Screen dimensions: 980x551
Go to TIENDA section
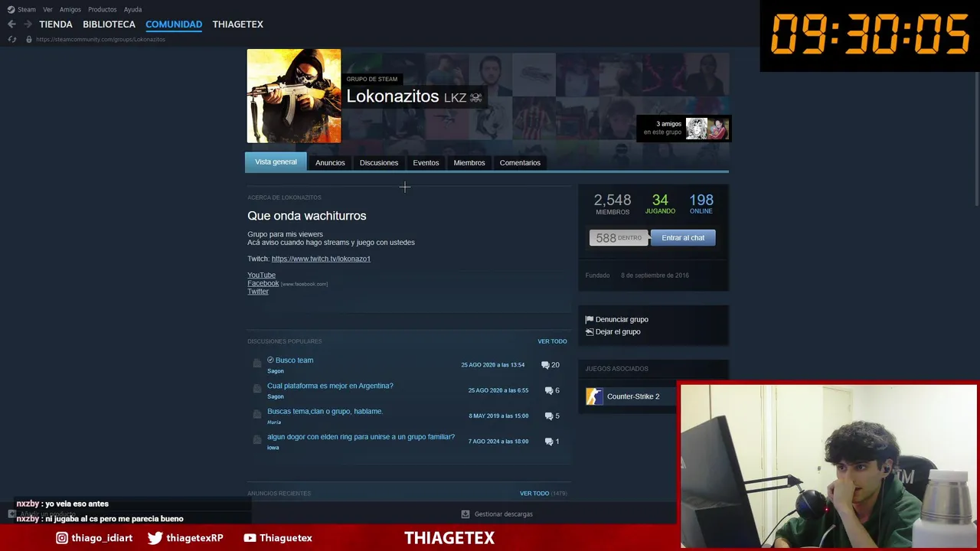coord(56,24)
